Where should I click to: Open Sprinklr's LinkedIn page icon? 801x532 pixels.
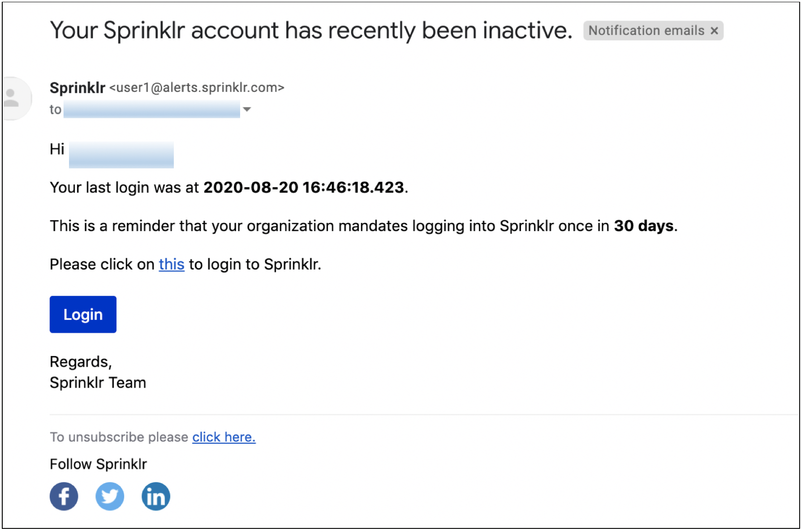(x=156, y=496)
